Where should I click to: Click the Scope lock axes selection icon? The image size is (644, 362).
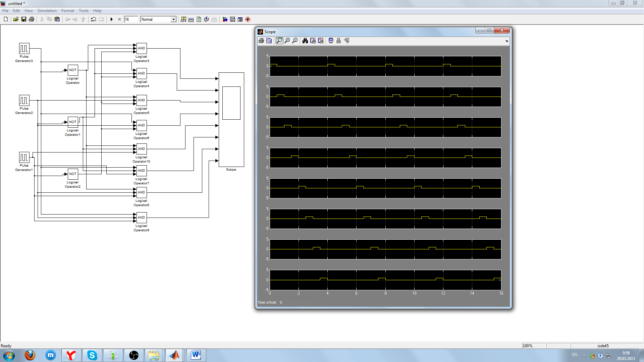[x=339, y=41]
